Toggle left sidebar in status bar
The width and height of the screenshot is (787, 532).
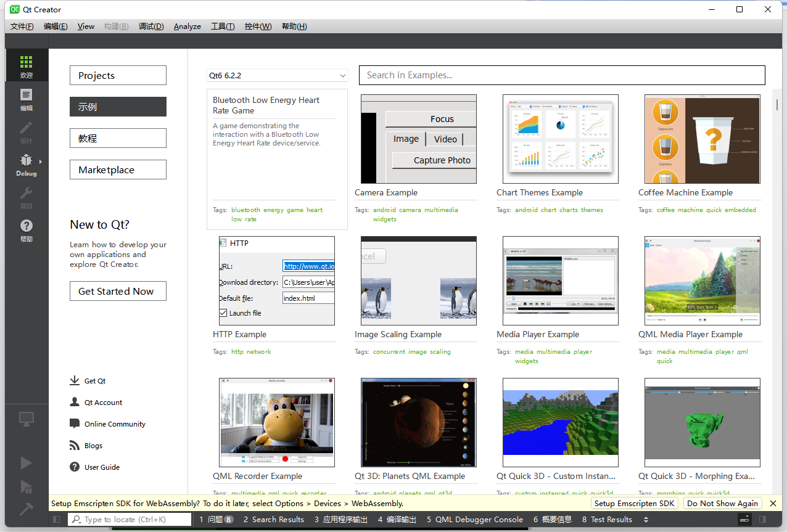tap(57, 520)
